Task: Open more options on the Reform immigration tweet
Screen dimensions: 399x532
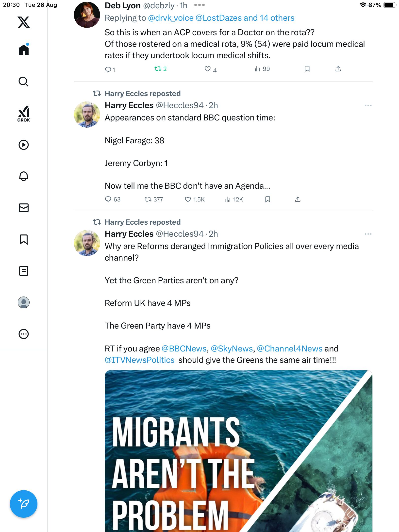Action: pyautogui.click(x=368, y=234)
